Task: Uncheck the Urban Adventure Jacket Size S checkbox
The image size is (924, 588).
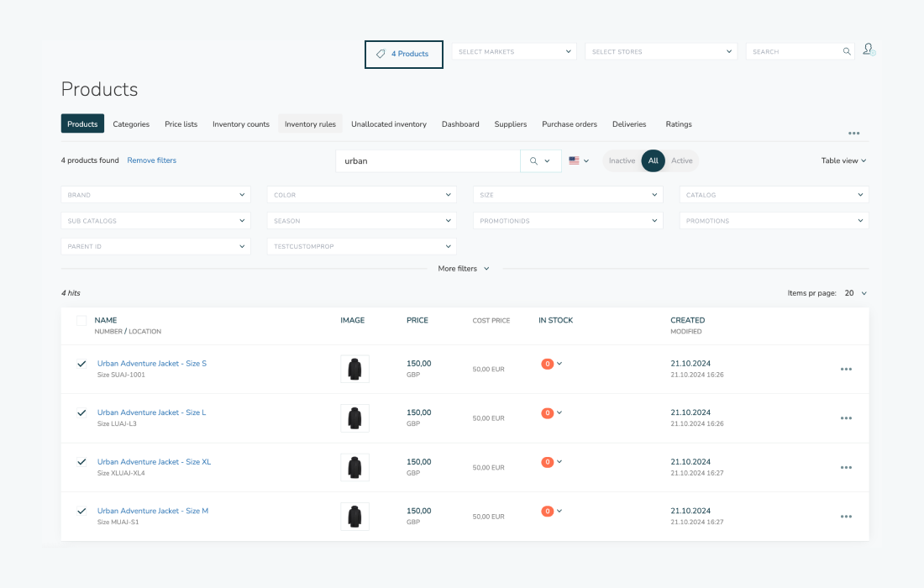Action: click(81, 364)
